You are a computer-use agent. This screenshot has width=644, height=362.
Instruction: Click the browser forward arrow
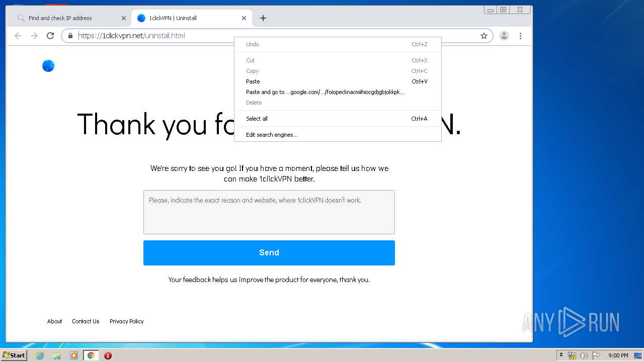(34, 36)
